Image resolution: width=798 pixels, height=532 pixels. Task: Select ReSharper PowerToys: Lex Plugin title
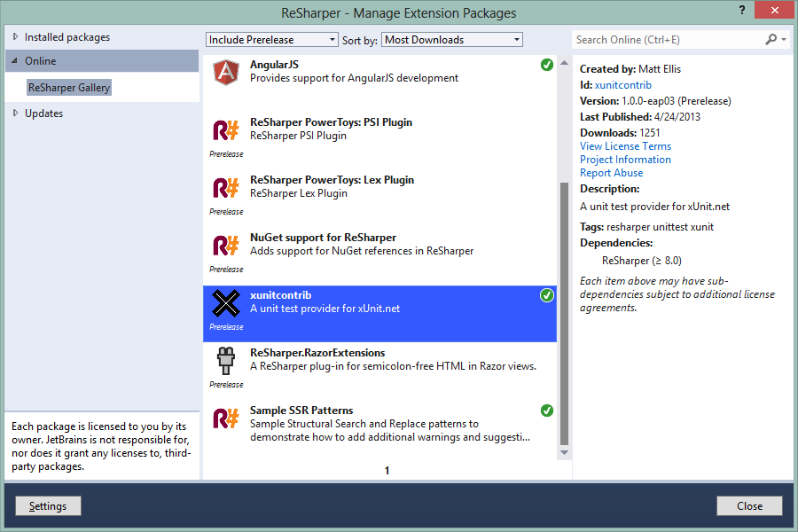coord(332,180)
